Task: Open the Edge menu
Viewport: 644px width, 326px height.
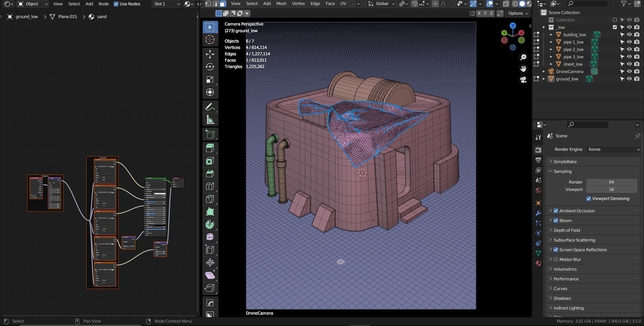Action: tap(315, 4)
